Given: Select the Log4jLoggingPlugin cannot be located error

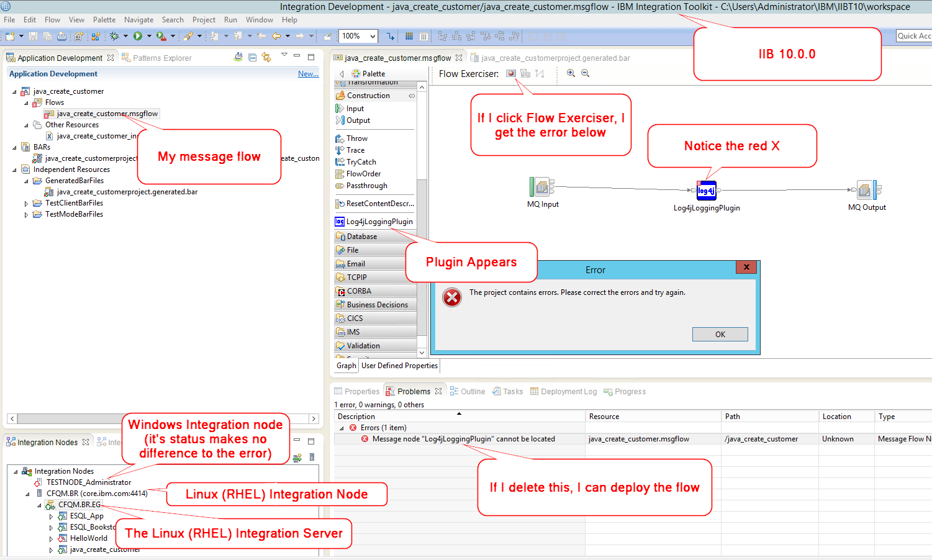Looking at the screenshot, I should [x=463, y=439].
